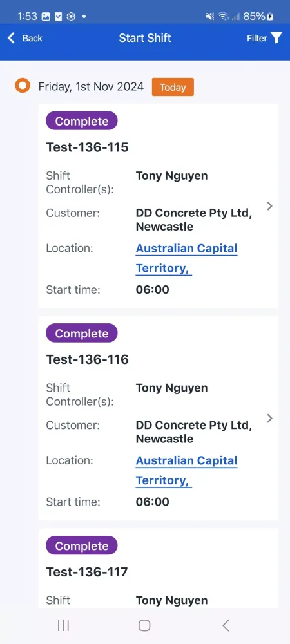Screen dimensions: 290x644
Task: Tap the Filter funnel icon
Action: (x=276, y=38)
